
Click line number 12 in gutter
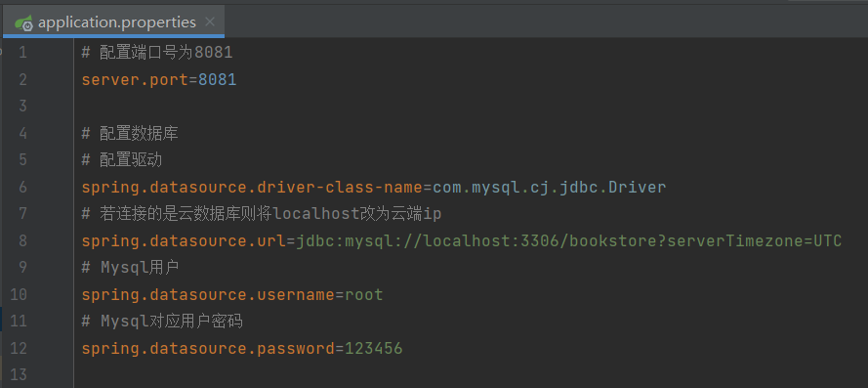(x=19, y=349)
